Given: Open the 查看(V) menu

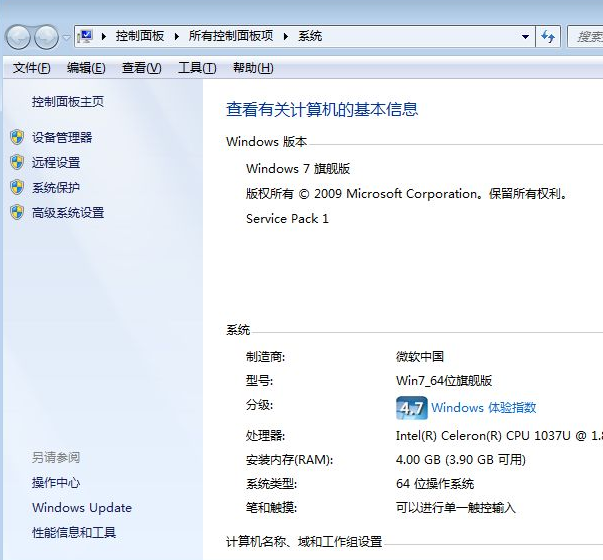Looking at the screenshot, I should [142, 68].
